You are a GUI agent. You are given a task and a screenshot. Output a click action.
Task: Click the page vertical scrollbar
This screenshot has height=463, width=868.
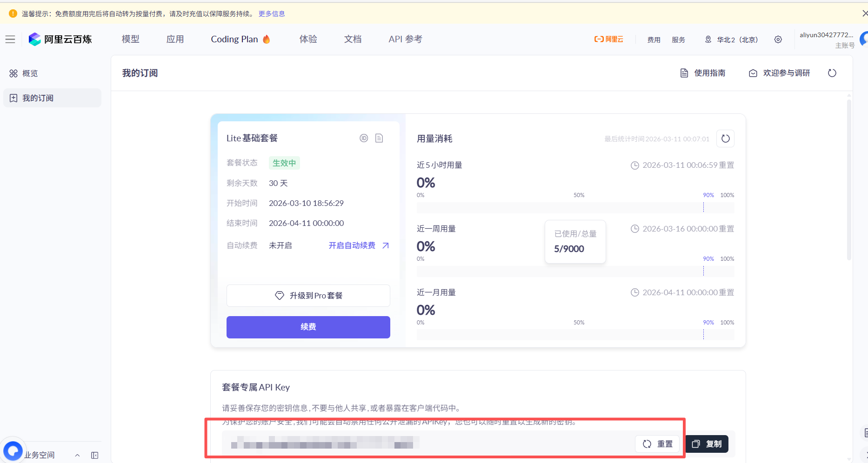(x=849, y=179)
